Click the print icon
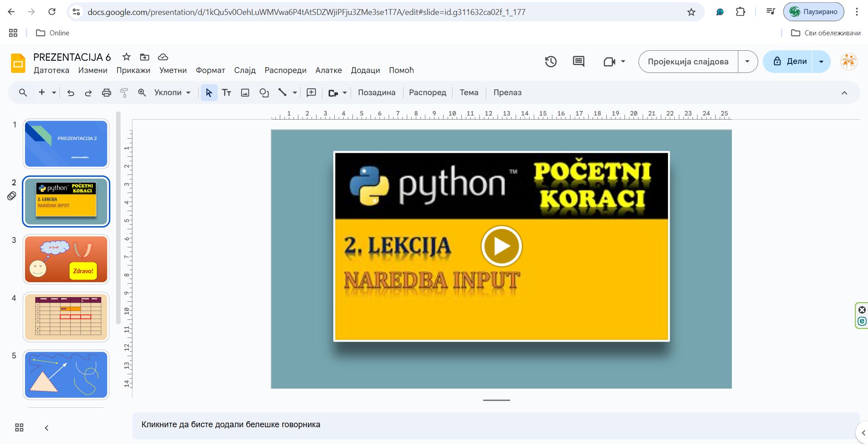 coord(106,93)
